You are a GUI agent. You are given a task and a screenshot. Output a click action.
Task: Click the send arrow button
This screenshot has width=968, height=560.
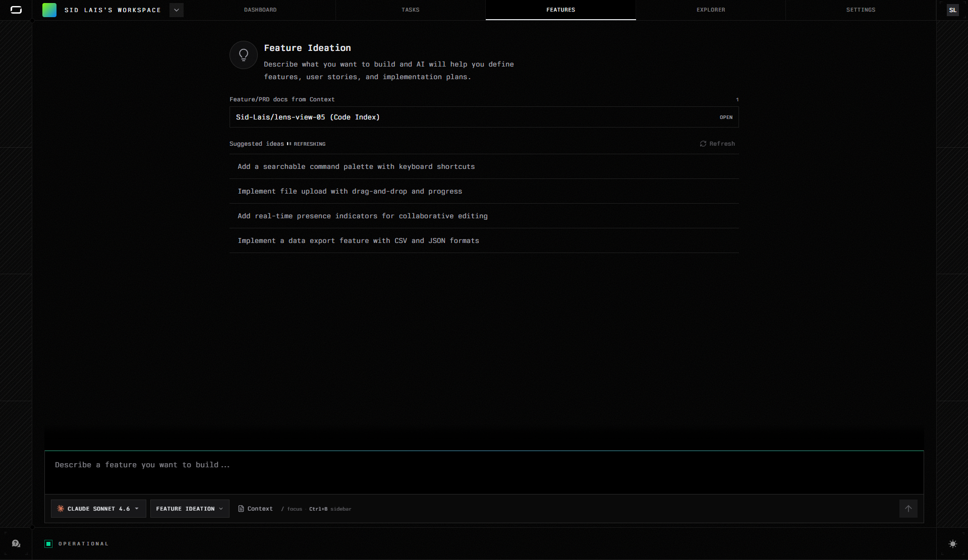click(908, 509)
